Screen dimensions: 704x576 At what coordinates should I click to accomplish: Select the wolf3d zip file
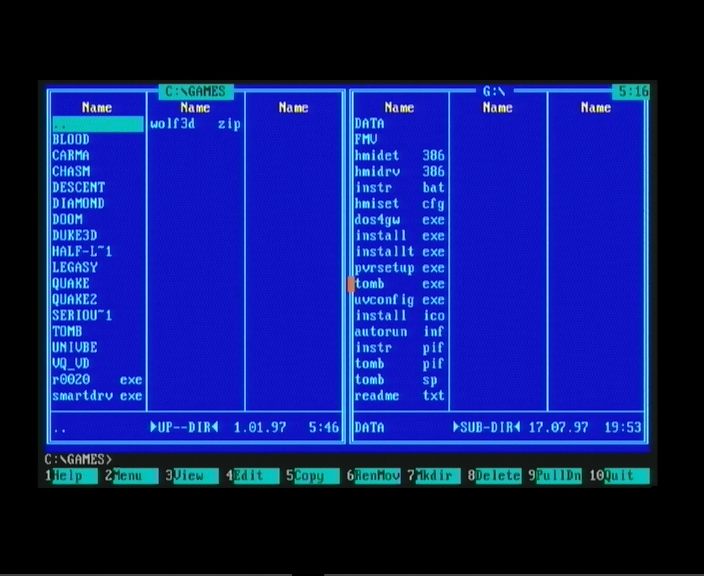pos(196,124)
